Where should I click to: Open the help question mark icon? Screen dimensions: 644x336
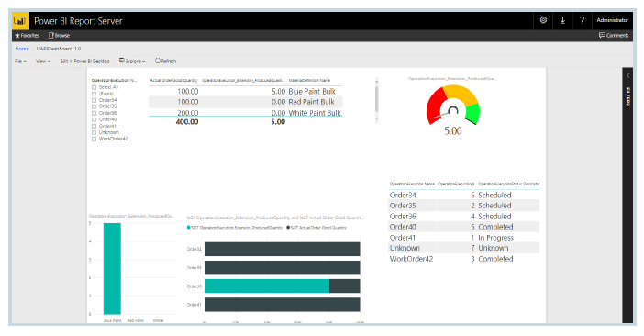point(582,20)
